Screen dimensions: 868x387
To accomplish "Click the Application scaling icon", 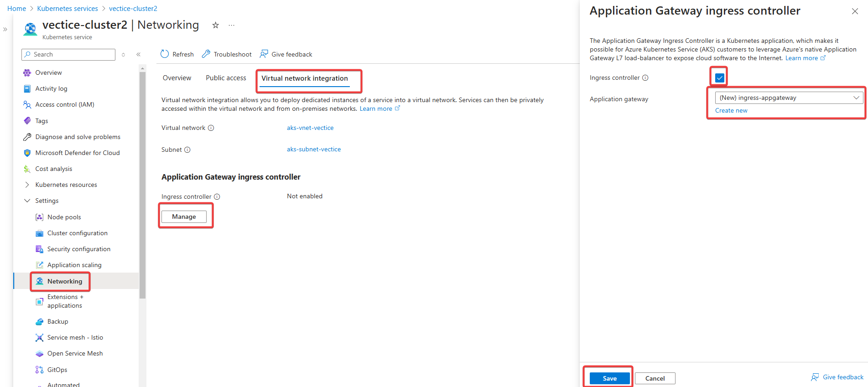I will (x=40, y=265).
